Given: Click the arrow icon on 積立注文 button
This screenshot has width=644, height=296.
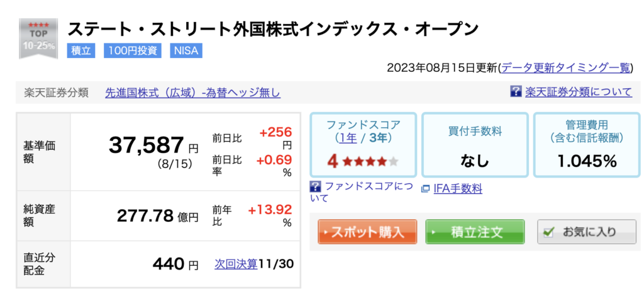Looking at the screenshot, I should 433,232.
